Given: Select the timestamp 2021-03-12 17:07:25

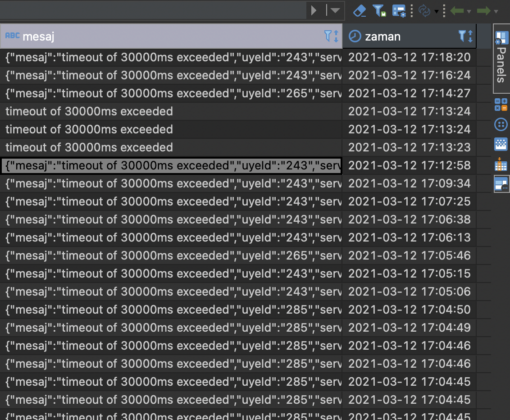Looking at the screenshot, I should 409,202.
